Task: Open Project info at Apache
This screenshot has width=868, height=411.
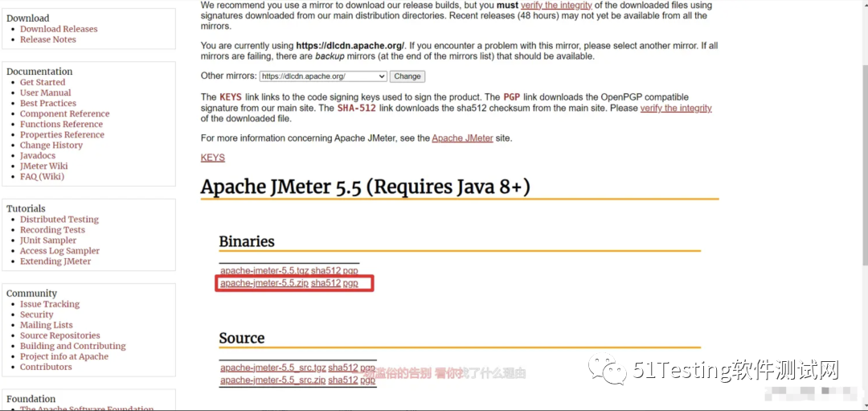Action: [x=64, y=357]
